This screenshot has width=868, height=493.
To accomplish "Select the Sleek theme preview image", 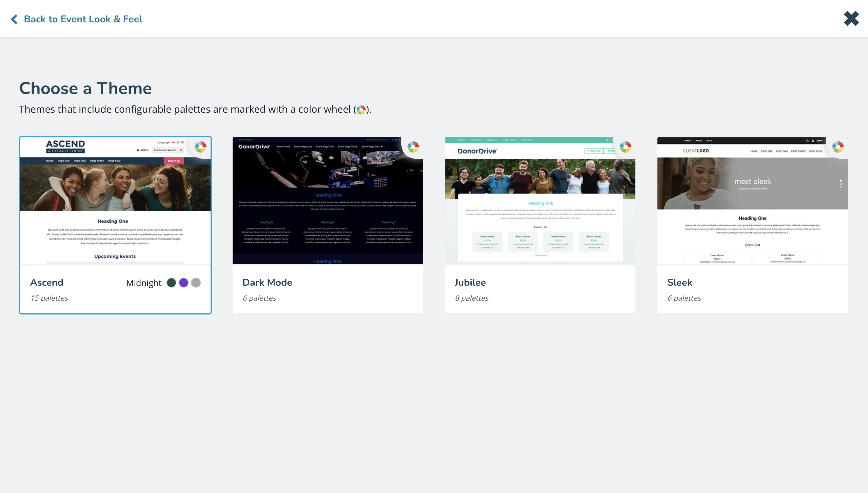I will [752, 201].
